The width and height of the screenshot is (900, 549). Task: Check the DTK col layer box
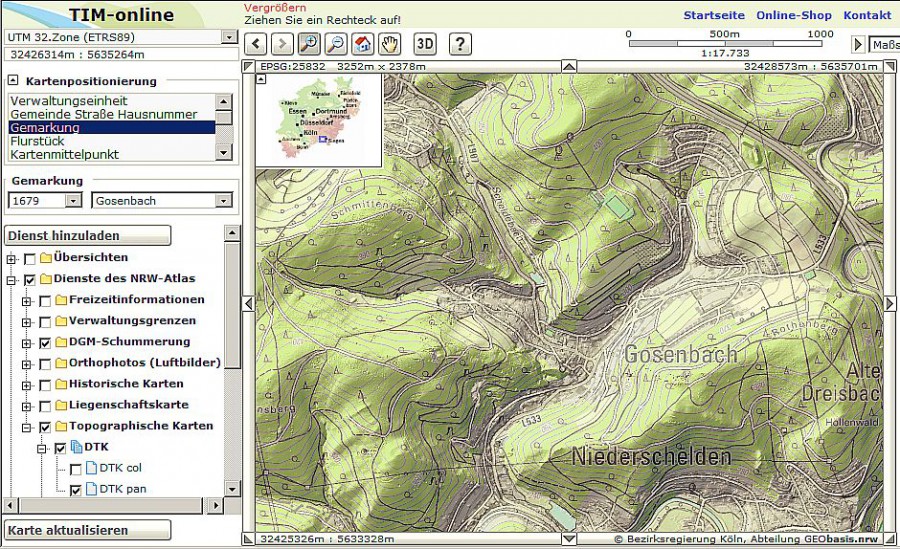[x=75, y=469]
